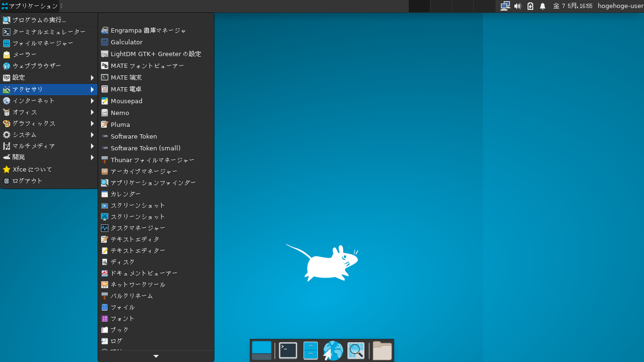Open Xfce について entry

(49, 169)
